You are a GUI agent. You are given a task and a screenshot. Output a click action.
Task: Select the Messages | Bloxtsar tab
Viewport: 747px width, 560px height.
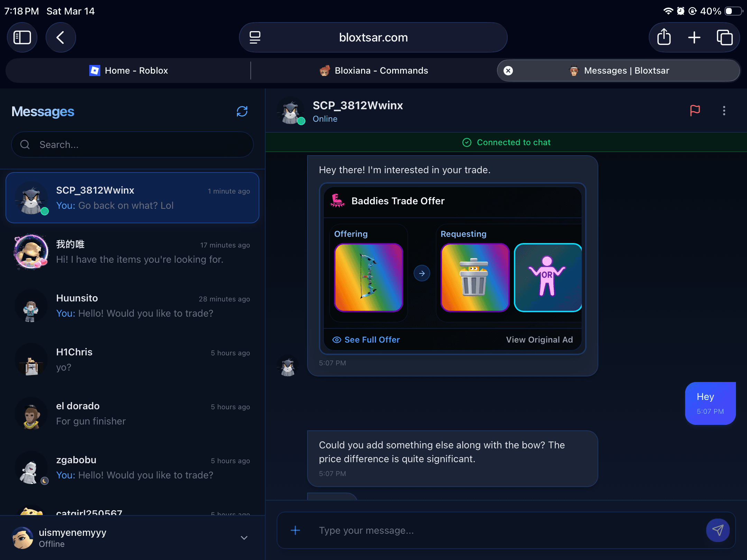(618, 71)
